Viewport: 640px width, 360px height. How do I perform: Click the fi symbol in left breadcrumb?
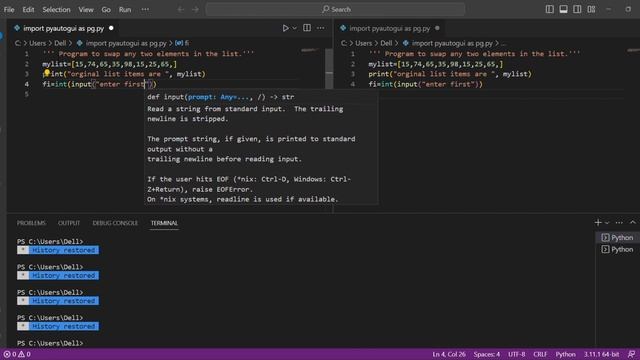pyautogui.click(x=182, y=43)
